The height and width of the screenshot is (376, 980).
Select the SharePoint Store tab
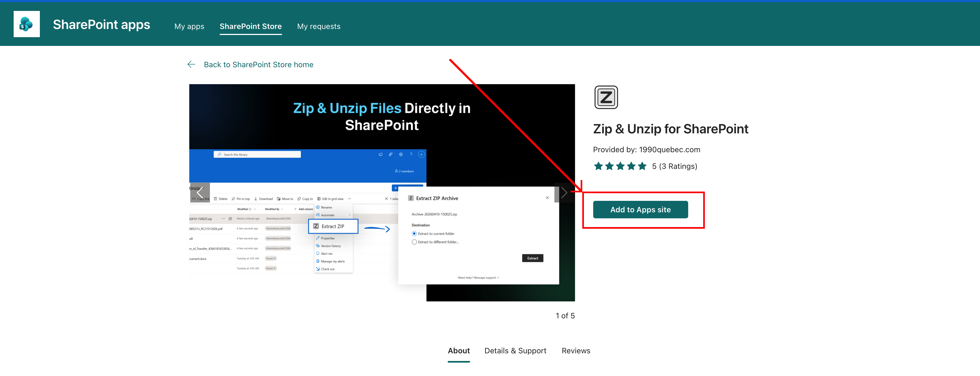(x=251, y=26)
